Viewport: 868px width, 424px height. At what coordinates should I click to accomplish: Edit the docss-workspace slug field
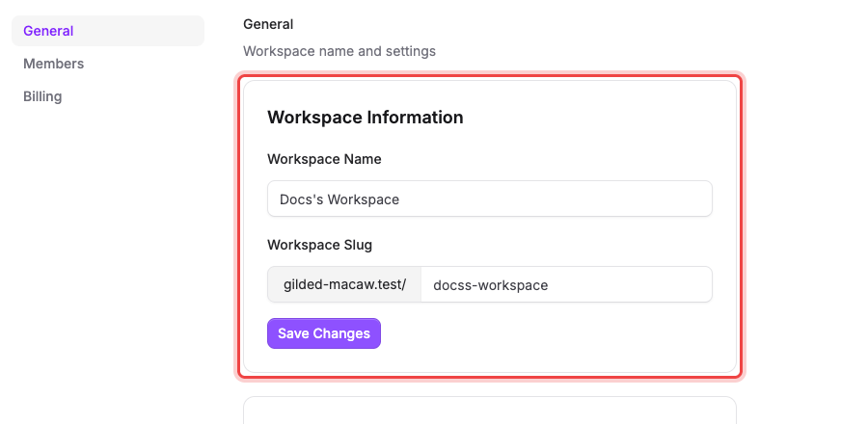(566, 284)
